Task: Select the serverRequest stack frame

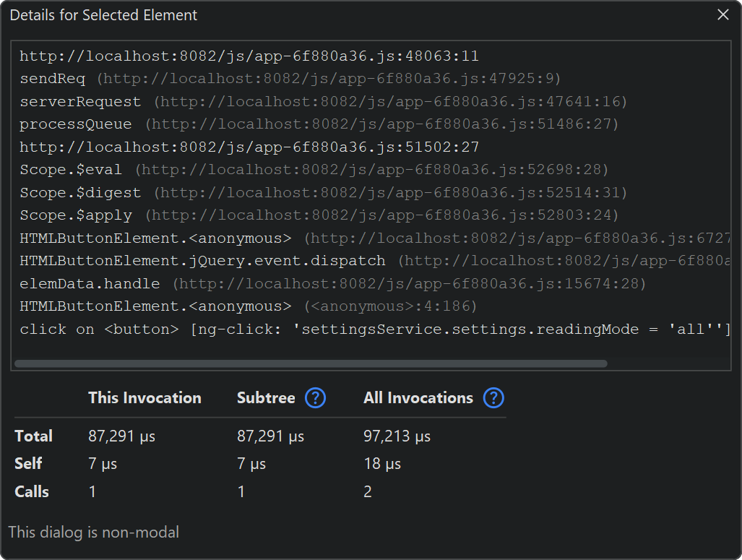Action: point(323,102)
